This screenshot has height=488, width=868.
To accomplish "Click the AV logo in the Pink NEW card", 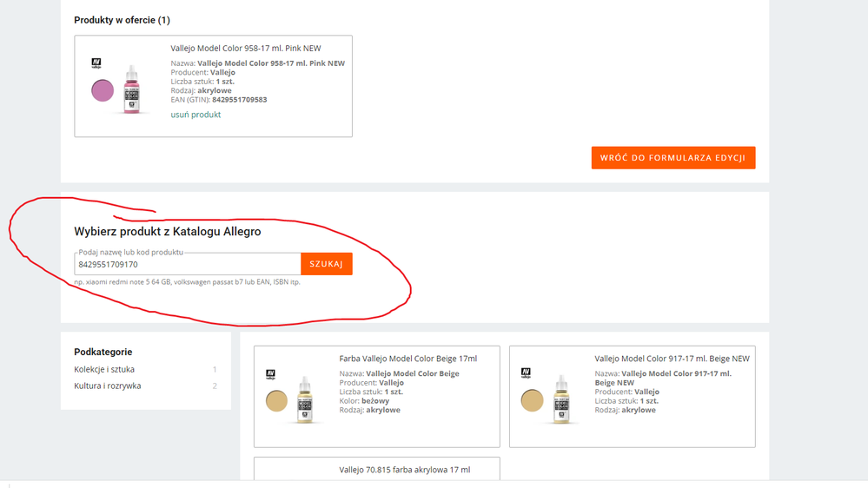I will [x=96, y=63].
